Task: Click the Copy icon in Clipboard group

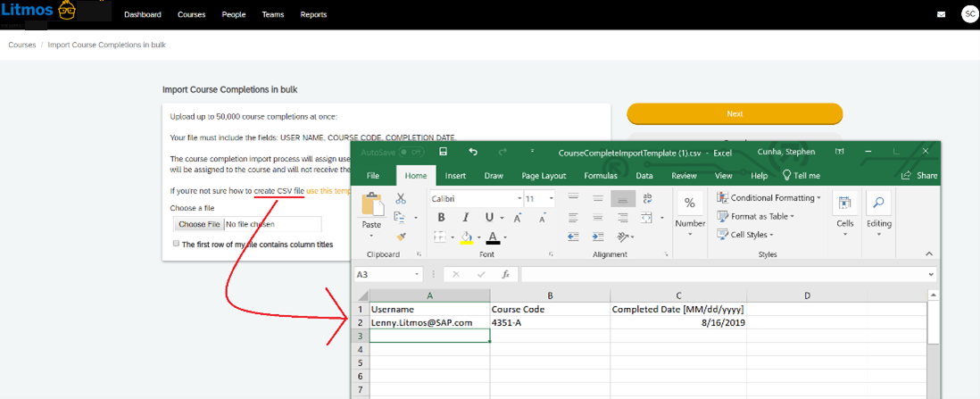Action: (x=399, y=217)
